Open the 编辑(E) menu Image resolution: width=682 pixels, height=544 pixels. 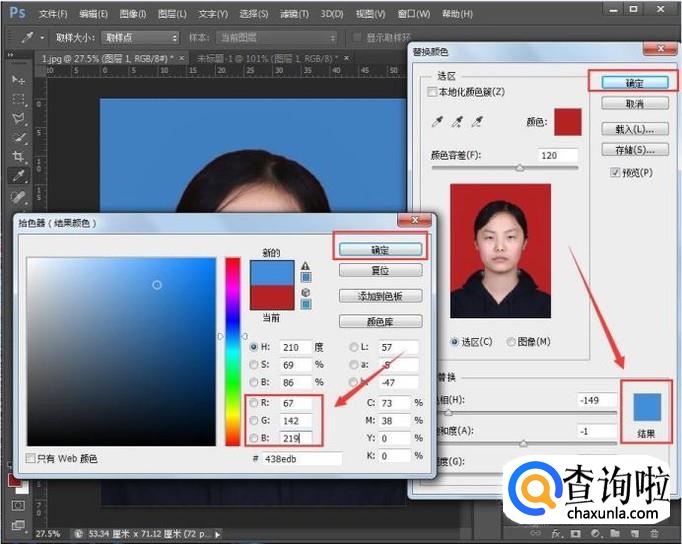[94, 14]
